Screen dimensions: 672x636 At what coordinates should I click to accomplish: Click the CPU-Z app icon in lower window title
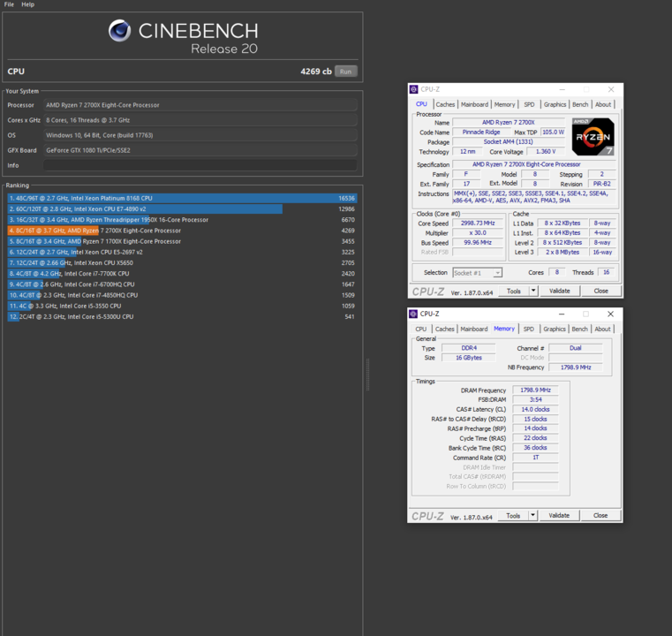coord(413,314)
